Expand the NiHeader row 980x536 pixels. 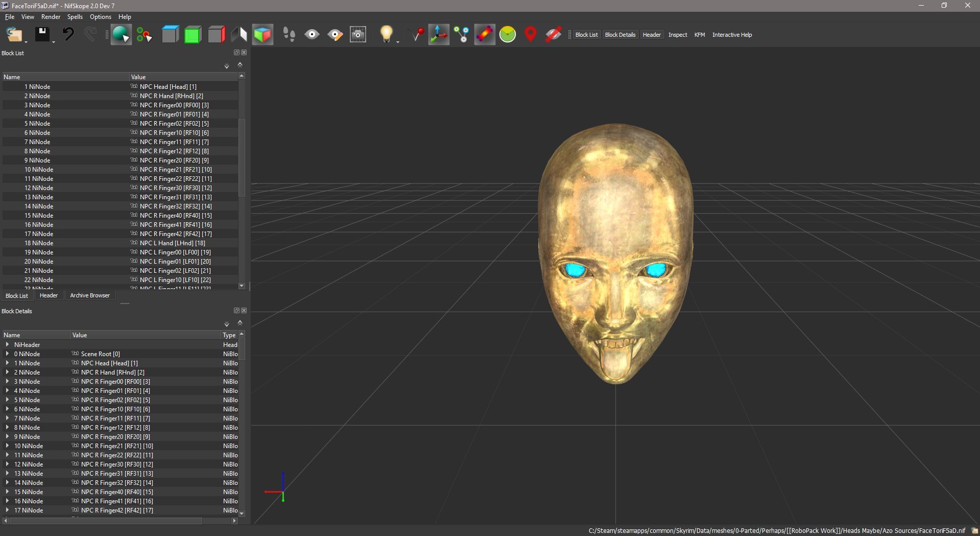[x=7, y=345]
